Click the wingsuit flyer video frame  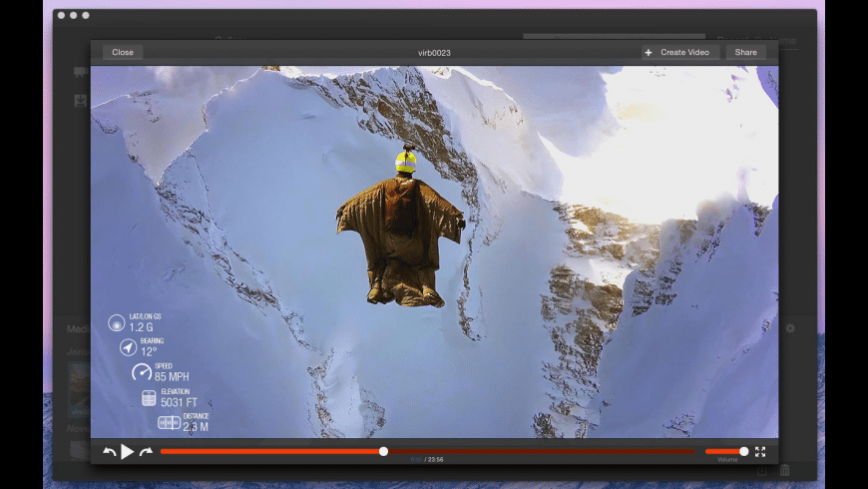[435, 251]
